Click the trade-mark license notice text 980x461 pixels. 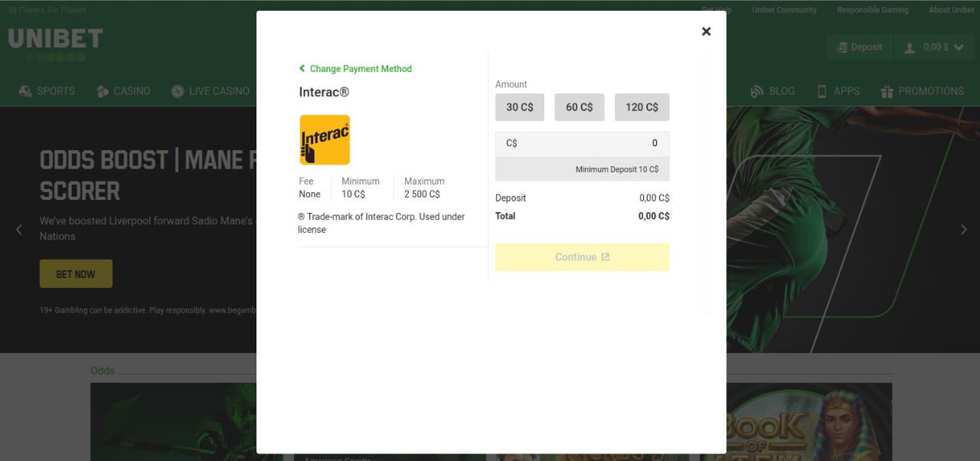381,223
